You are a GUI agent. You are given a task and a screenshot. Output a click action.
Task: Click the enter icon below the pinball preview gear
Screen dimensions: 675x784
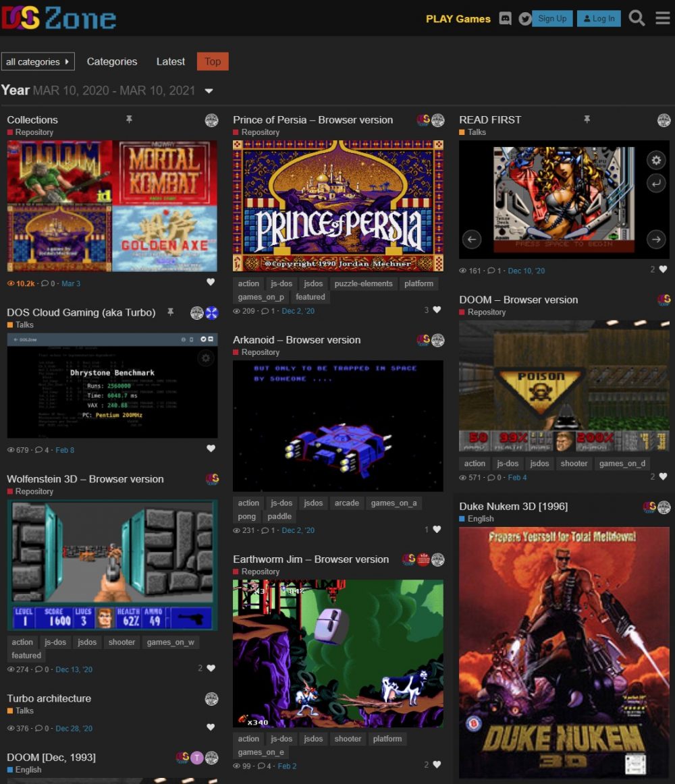(x=655, y=183)
